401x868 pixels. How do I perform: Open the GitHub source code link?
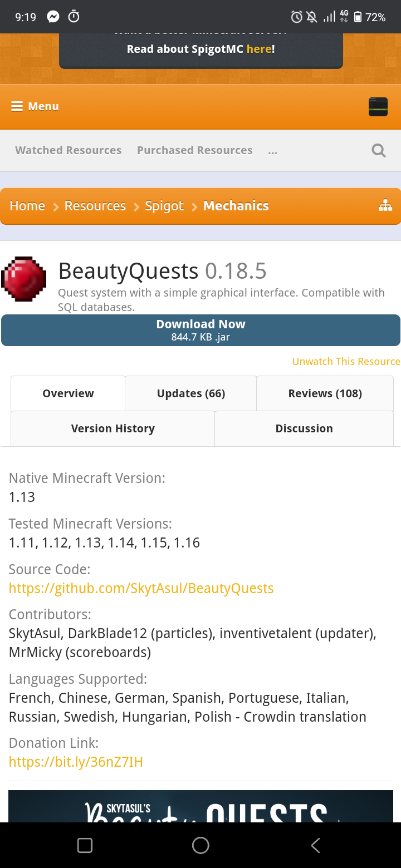coord(141,588)
